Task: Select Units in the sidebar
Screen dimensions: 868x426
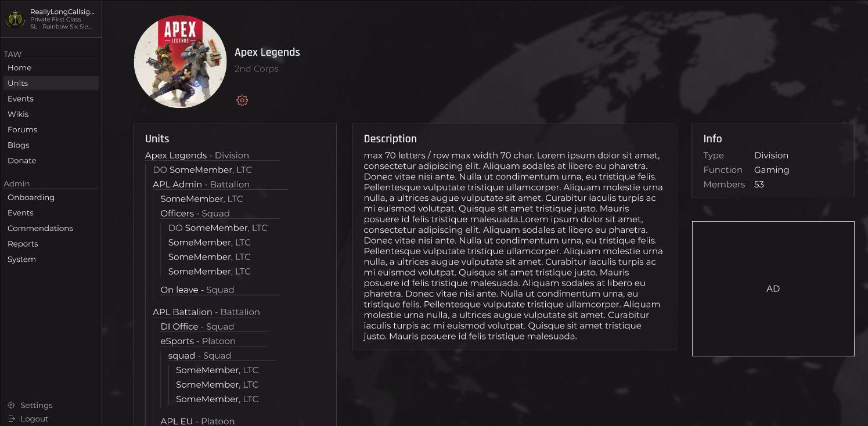Action: pos(51,83)
